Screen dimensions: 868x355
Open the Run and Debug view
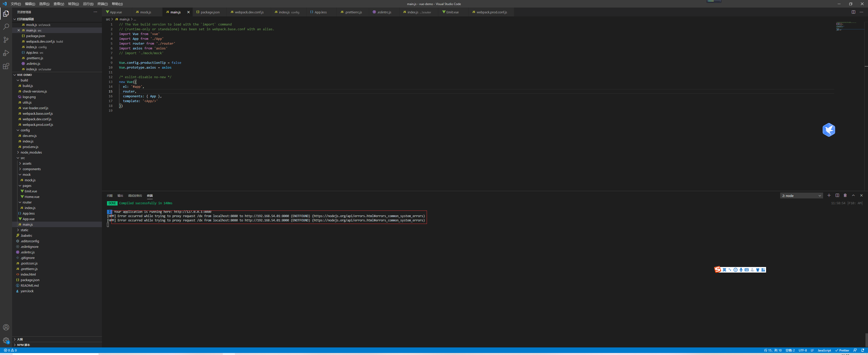(6, 53)
